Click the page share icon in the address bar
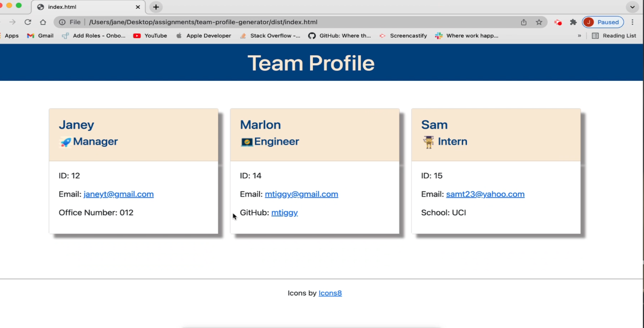The width and height of the screenshot is (644, 328). 524,22
